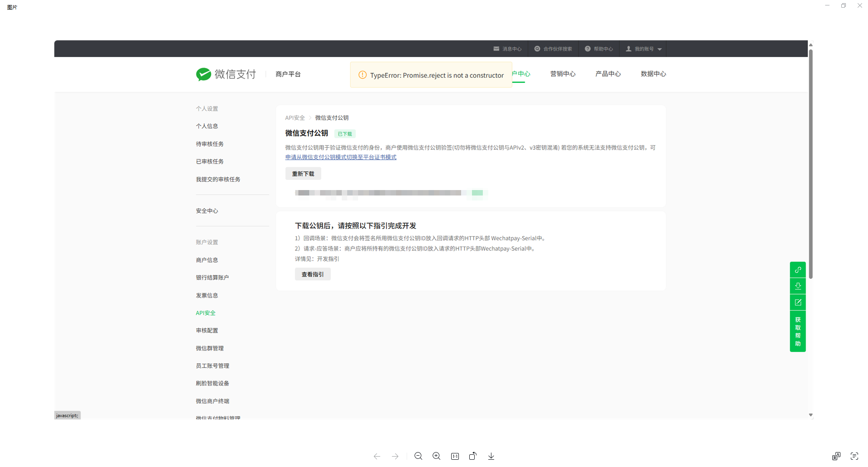Image resolution: width=868 pixels, height=467 pixels.
Task: Click the vertical scrollbar thumb
Action: pyautogui.click(x=811, y=164)
